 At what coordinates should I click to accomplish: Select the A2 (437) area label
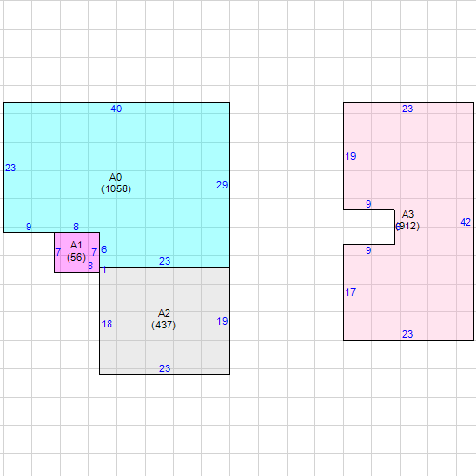point(164,319)
